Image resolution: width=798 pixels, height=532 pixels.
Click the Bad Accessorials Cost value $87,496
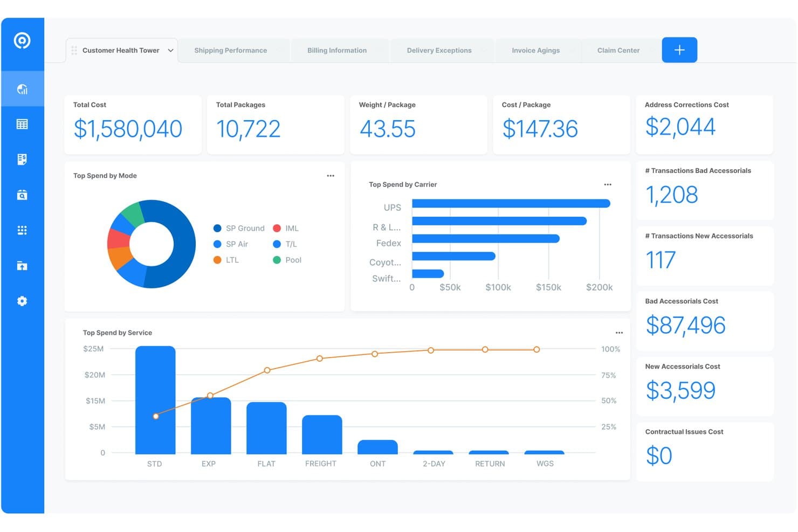[x=685, y=325]
